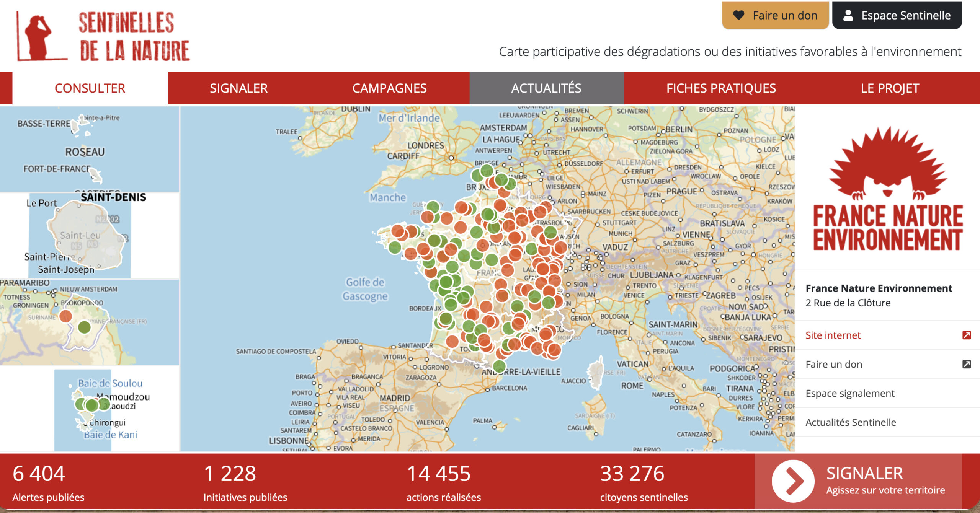Select the orange marker on the French Guiana map
This screenshot has height=513, width=980.
(x=65, y=316)
